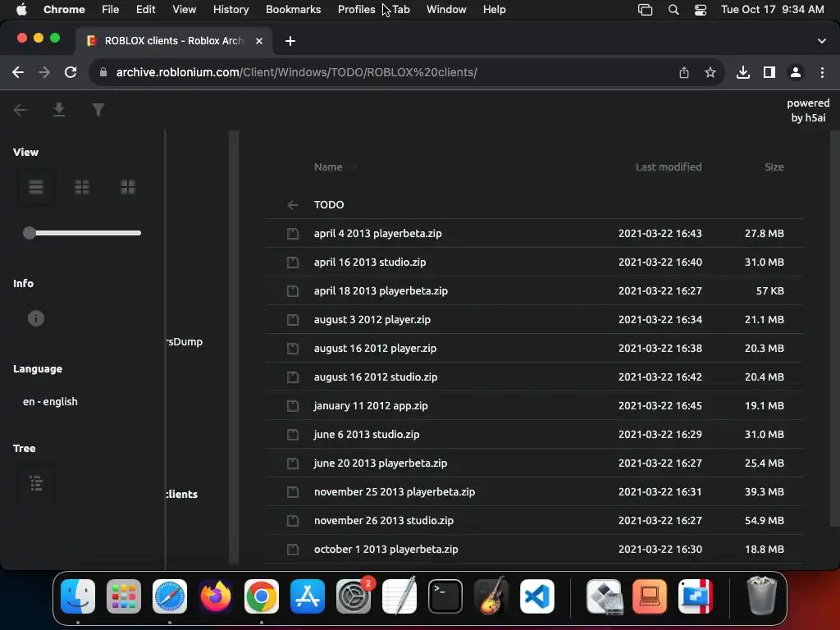Open the File menu
The width and height of the screenshot is (840, 630).
coord(111,10)
